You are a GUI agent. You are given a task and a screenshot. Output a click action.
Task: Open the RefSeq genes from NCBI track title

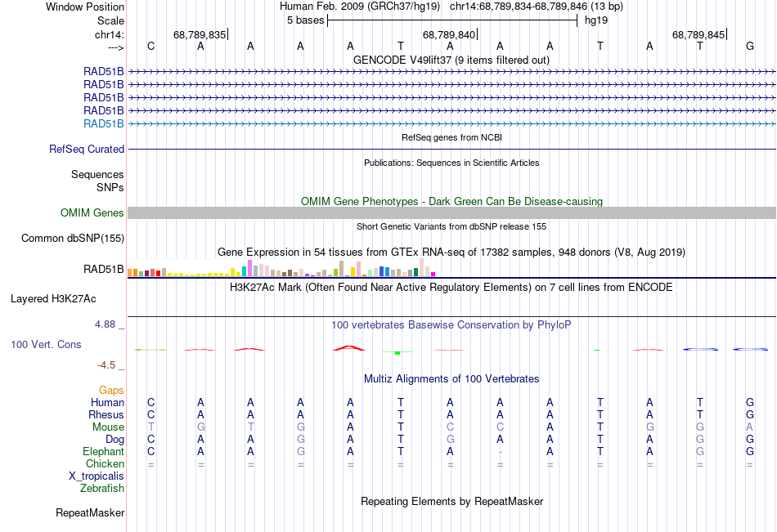451,137
